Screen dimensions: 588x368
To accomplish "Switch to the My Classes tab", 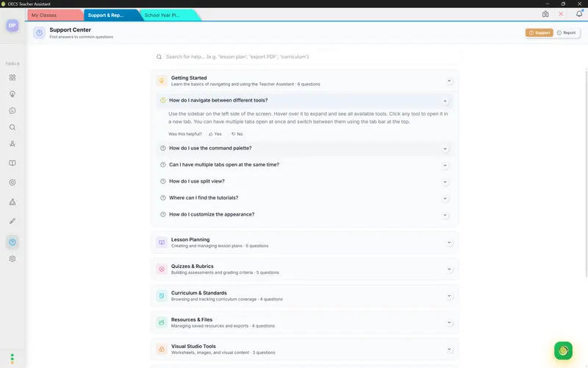I will pos(54,15).
